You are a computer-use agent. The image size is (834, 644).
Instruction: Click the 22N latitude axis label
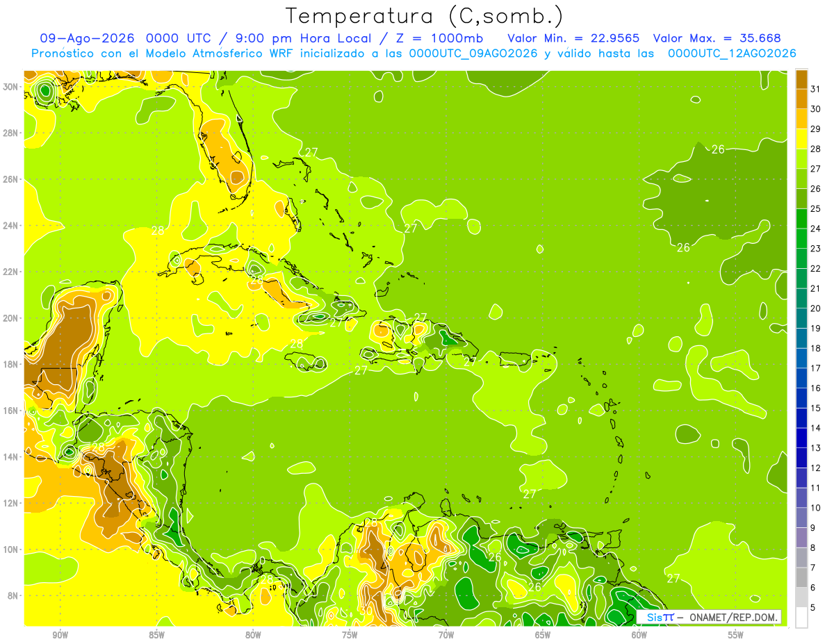[x=11, y=272]
